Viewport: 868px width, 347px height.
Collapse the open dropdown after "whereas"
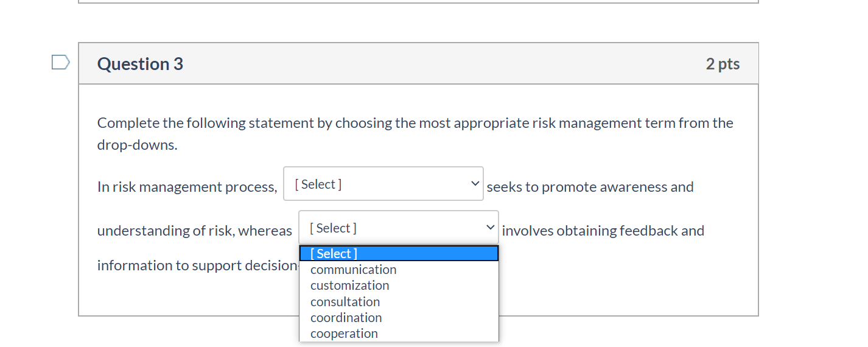coord(399,228)
